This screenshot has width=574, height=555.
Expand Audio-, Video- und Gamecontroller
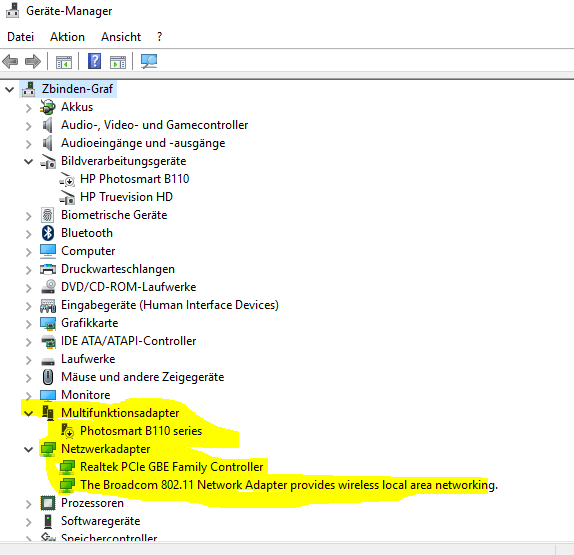point(29,126)
